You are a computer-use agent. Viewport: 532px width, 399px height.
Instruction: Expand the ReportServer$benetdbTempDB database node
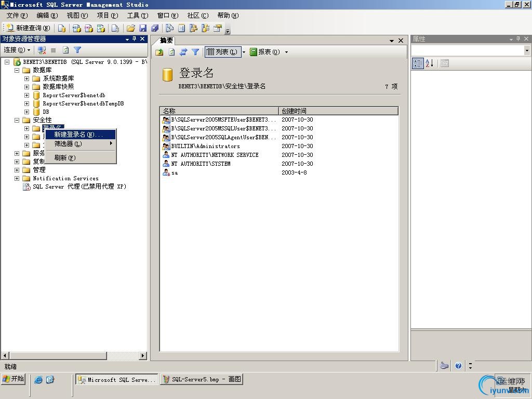[26, 103]
